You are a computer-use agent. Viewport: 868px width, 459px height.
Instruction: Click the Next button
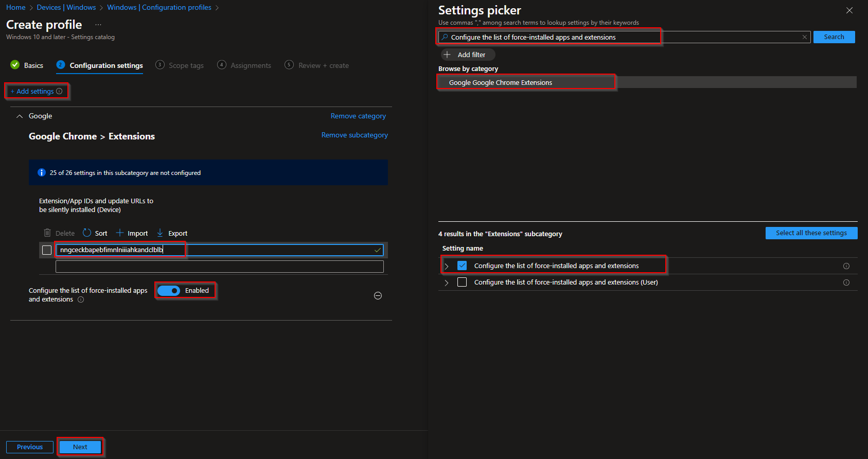click(80, 447)
